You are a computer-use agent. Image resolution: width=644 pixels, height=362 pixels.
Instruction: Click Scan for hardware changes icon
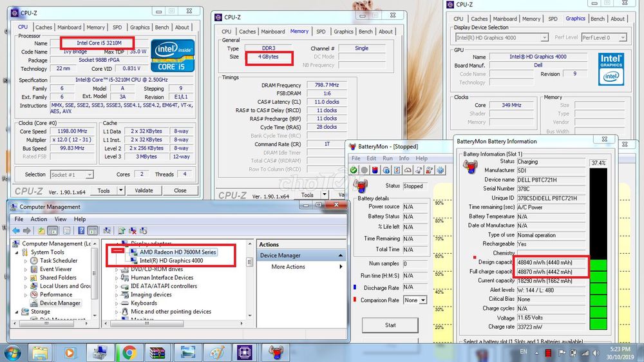[107, 231]
